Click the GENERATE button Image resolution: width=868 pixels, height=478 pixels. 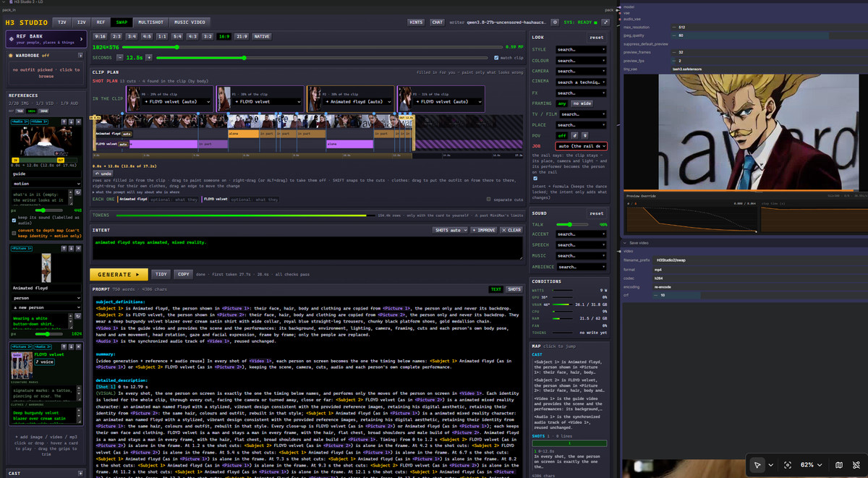pos(119,274)
